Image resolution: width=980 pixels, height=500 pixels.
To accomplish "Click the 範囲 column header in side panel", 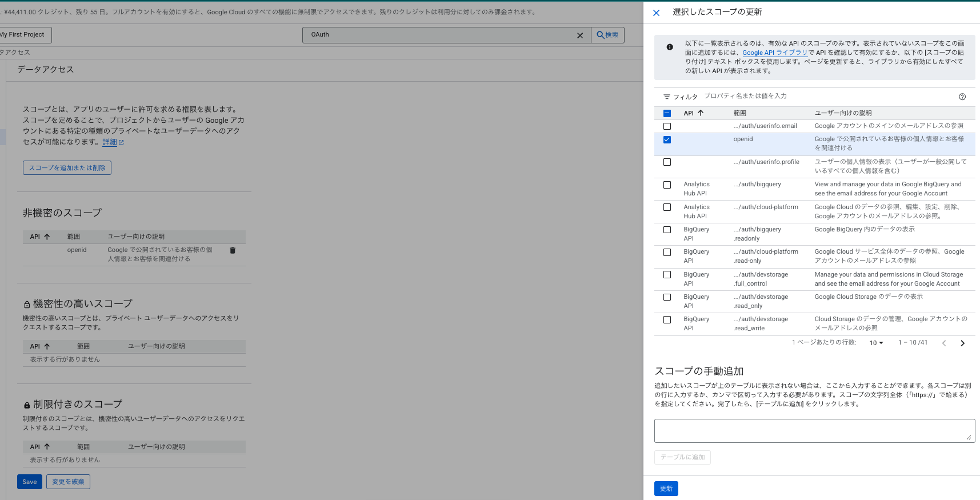I will pos(740,113).
